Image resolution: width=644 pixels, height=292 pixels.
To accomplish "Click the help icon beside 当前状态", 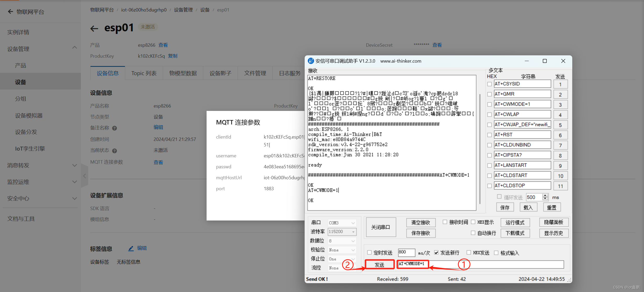I will (x=115, y=151).
